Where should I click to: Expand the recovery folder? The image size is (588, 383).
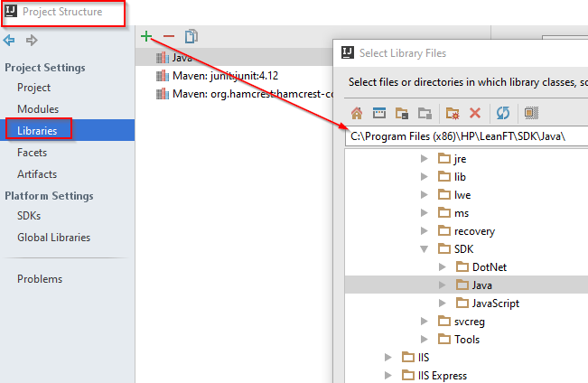click(x=425, y=230)
